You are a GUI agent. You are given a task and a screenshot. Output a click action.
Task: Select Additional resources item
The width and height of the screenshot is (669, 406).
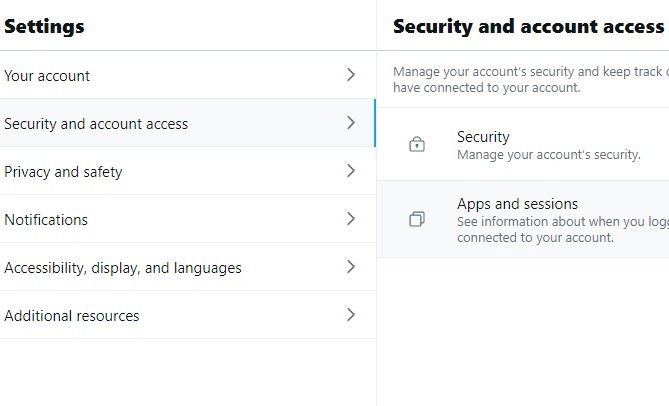pyautogui.click(x=72, y=316)
